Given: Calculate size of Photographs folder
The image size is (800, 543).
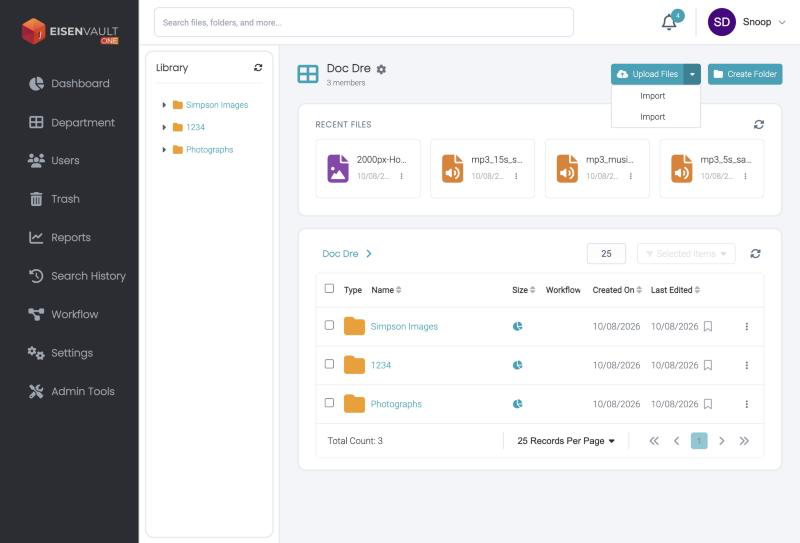Looking at the screenshot, I should (x=517, y=404).
